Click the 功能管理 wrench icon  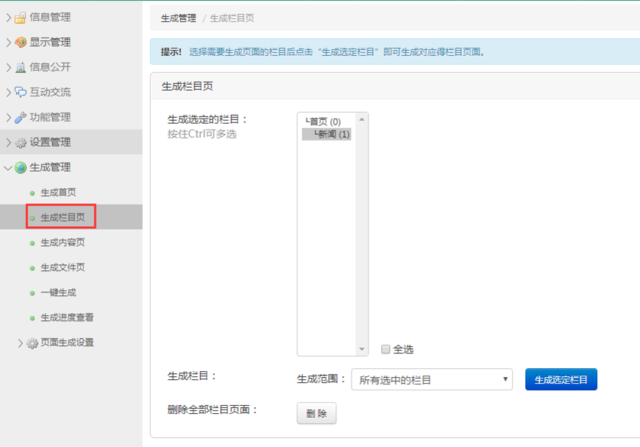pyautogui.click(x=20, y=117)
